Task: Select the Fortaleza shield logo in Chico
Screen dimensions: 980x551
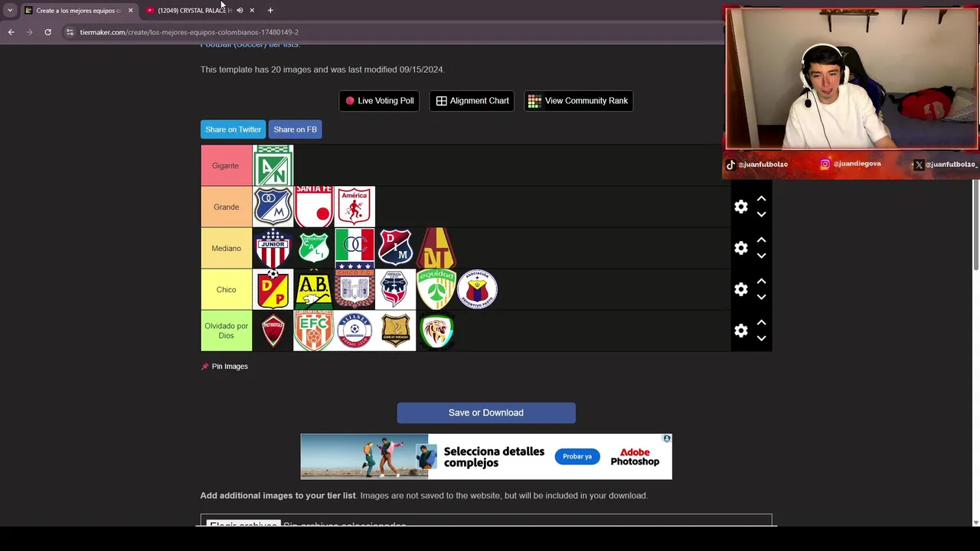Action: point(395,289)
